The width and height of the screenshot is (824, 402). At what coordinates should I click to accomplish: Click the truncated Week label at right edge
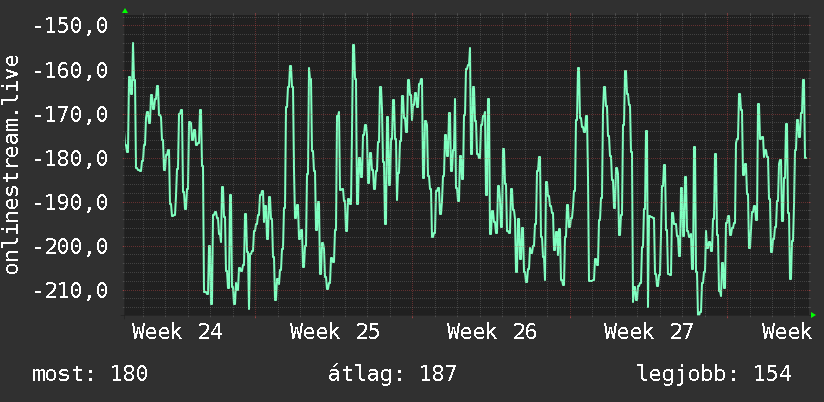tap(787, 332)
